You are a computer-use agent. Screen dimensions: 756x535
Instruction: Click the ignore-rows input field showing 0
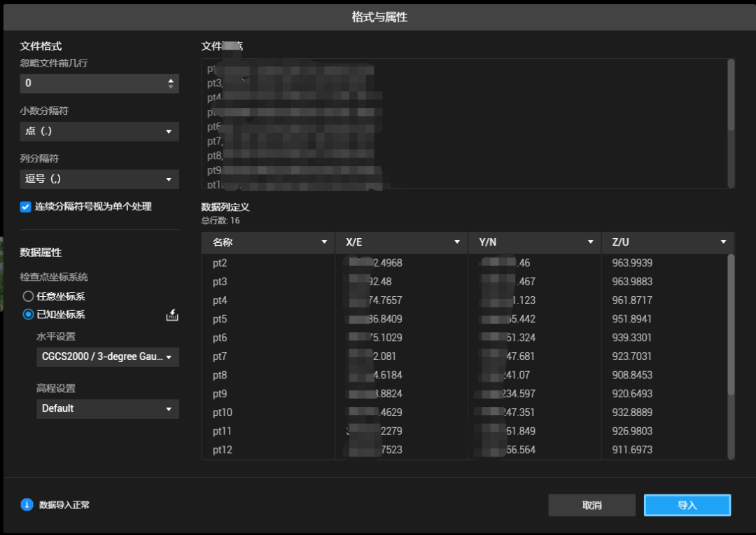coord(91,83)
